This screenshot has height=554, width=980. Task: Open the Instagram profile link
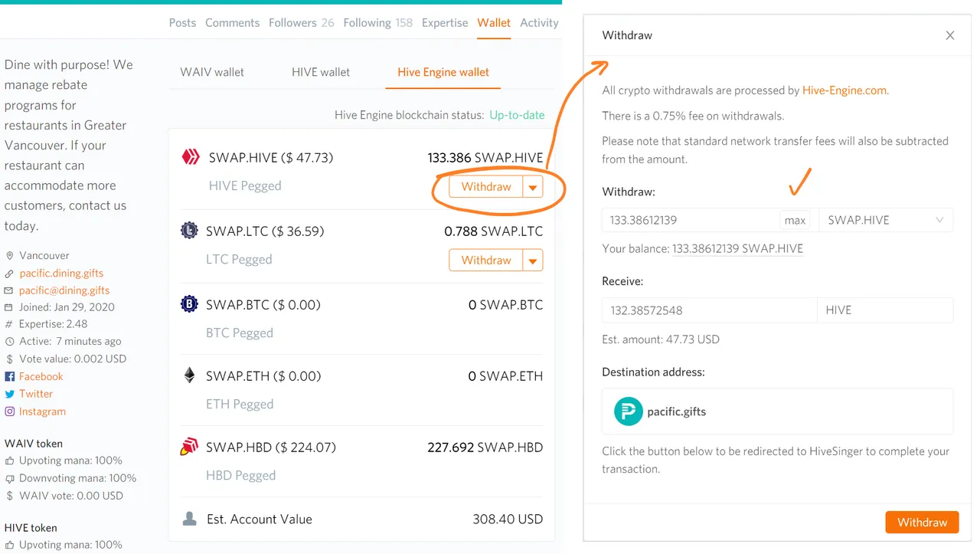[x=42, y=411]
